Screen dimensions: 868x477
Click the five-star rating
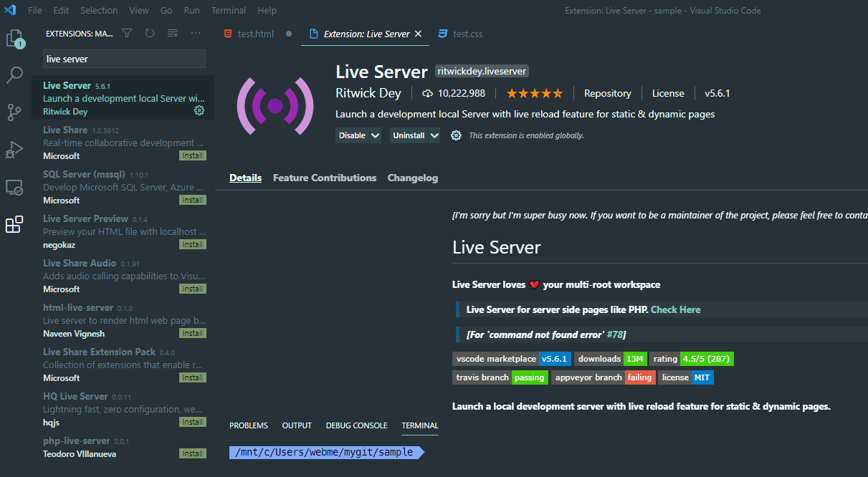pos(535,93)
